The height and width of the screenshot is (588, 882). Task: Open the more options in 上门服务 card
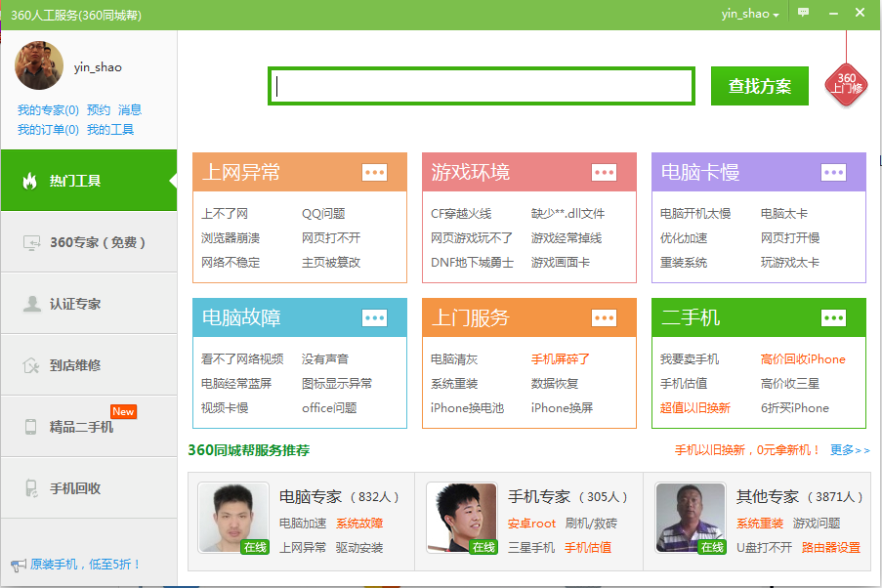click(605, 317)
